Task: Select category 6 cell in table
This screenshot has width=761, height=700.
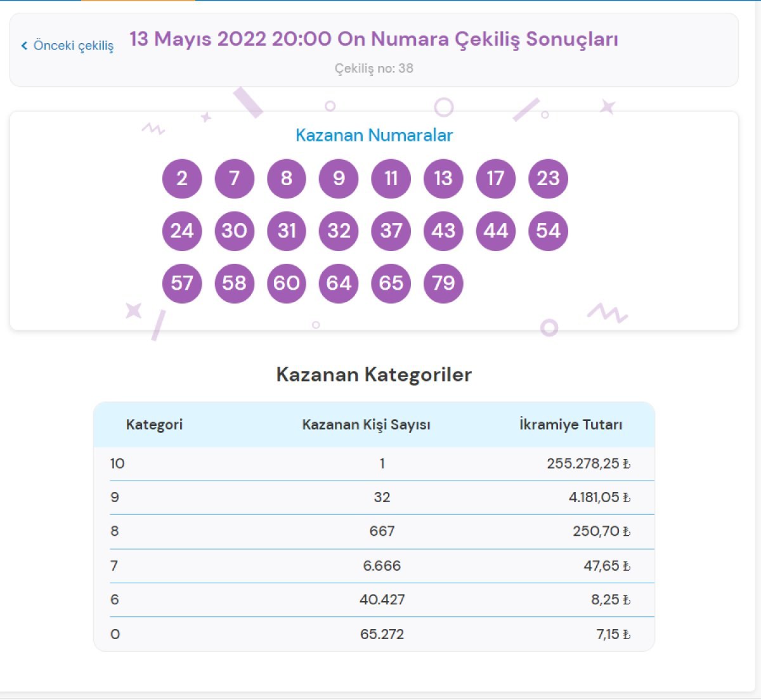Action: (115, 600)
